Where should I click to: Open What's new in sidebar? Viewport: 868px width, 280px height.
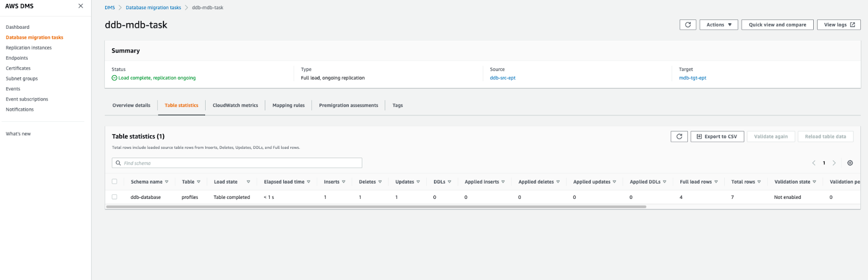click(x=18, y=134)
